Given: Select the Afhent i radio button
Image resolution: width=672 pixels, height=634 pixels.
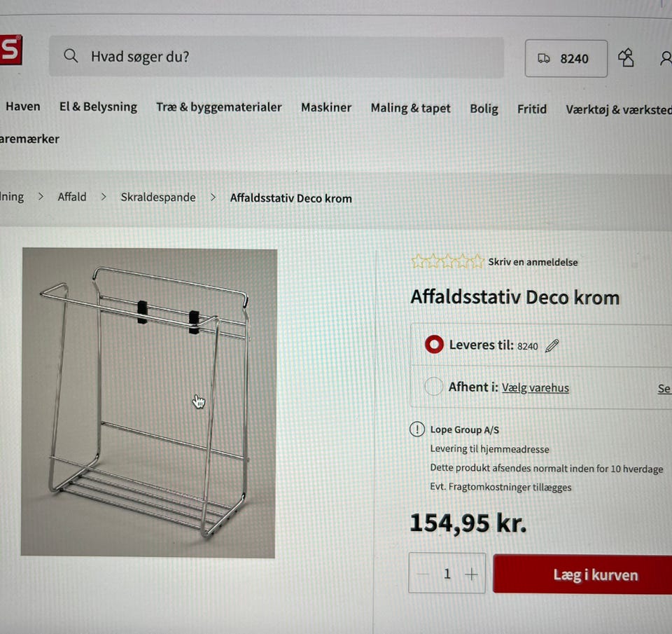Looking at the screenshot, I should coord(433,386).
